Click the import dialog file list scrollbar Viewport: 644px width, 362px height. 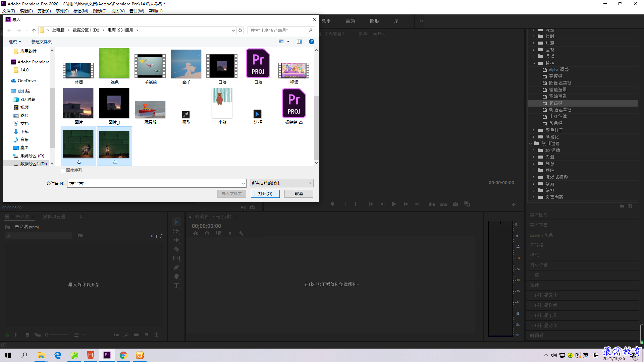click(x=316, y=127)
